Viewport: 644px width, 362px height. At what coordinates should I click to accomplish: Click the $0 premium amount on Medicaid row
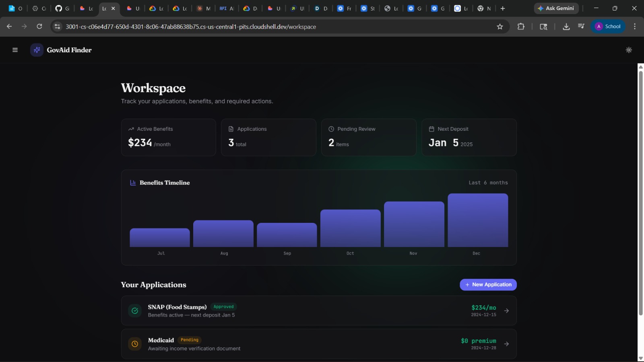pyautogui.click(x=479, y=341)
